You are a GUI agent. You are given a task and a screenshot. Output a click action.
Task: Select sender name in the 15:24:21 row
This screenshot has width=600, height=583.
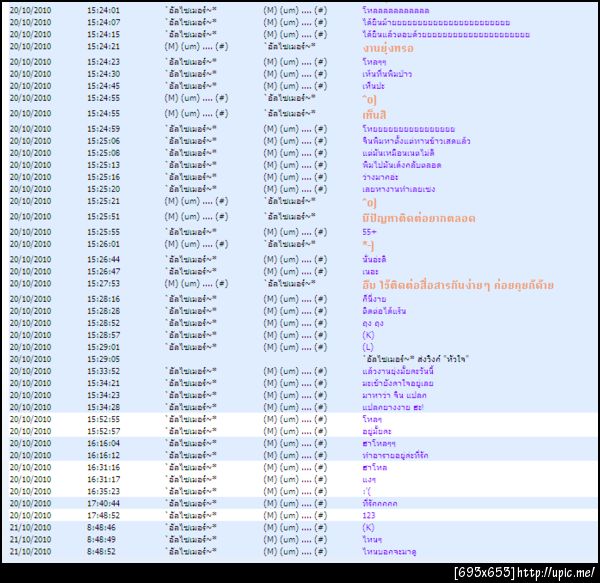point(196,47)
